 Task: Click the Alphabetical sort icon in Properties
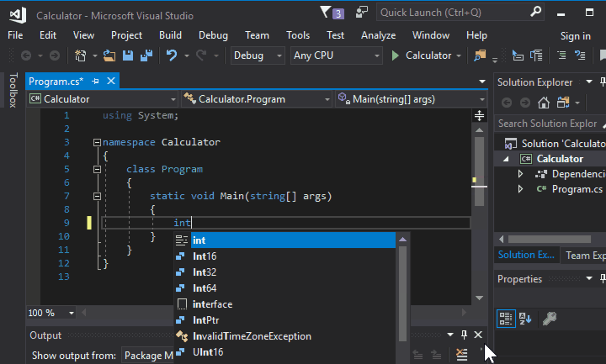coord(525,318)
